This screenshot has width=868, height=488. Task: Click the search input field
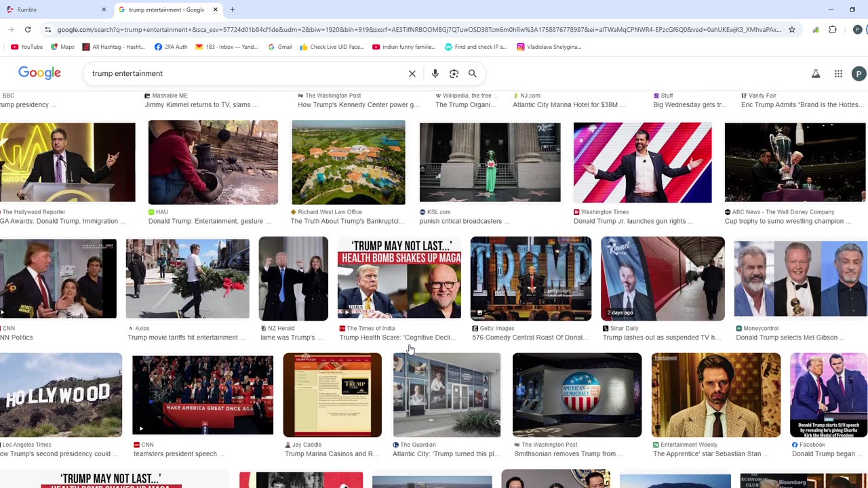[x=244, y=73]
